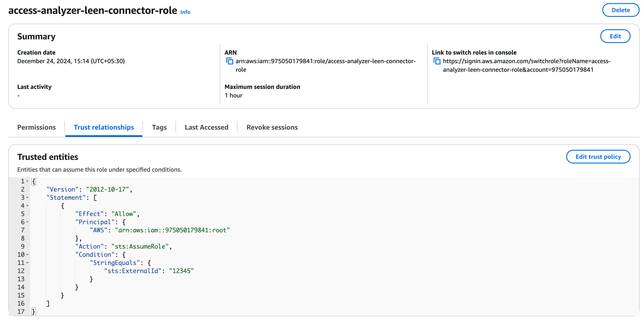The image size is (644, 321).
Task: Click line number 9 in code gutter
Action: 23,246
